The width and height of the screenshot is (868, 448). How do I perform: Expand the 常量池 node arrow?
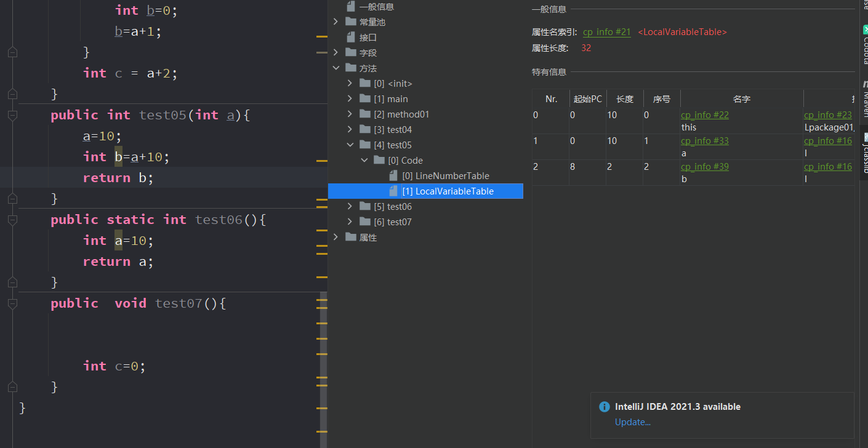click(x=336, y=22)
